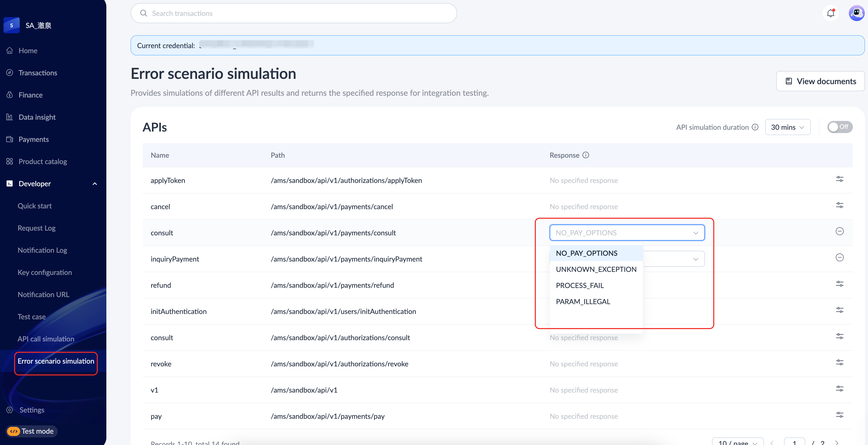Go to Transactions page in sidebar
The width and height of the screenshot is (868, 445).
coord(38,73)
